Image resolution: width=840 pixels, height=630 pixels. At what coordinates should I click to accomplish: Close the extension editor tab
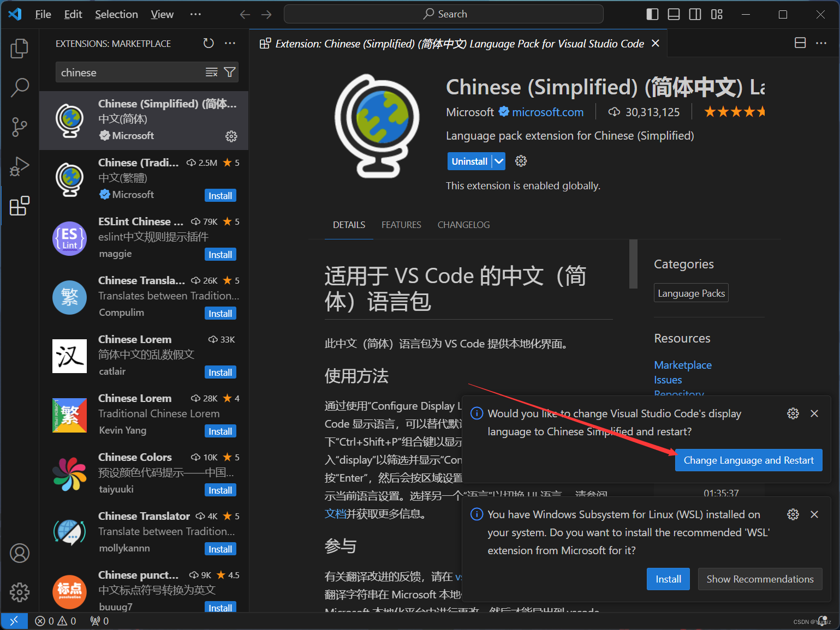pyautogui.click(x=656, y=43)
